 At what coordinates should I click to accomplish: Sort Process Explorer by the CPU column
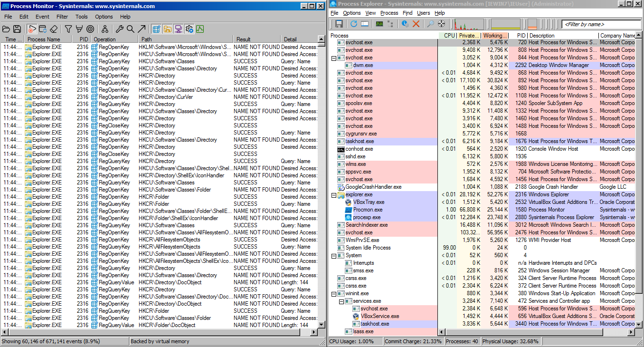tap(448, 36)
